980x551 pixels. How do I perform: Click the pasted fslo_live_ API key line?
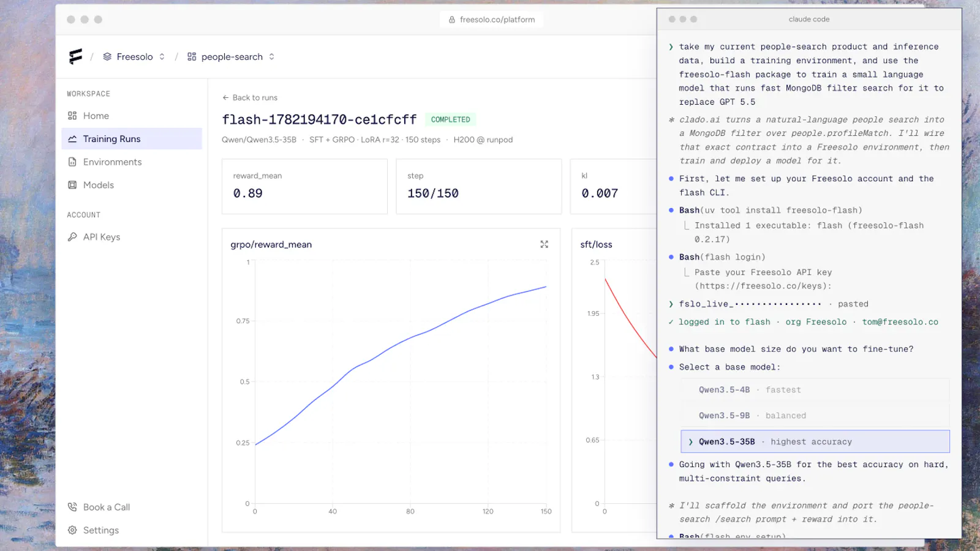(774, 304)
